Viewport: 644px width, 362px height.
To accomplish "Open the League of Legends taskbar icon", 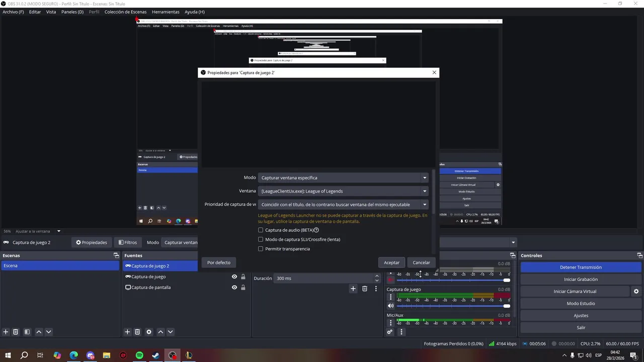I will click(x=189, y=355).
